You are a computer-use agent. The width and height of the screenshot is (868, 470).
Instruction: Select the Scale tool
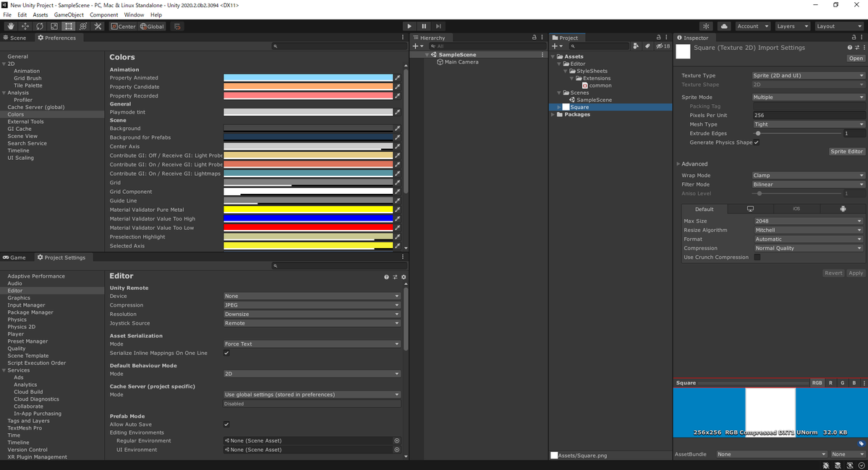pos(54,26)
